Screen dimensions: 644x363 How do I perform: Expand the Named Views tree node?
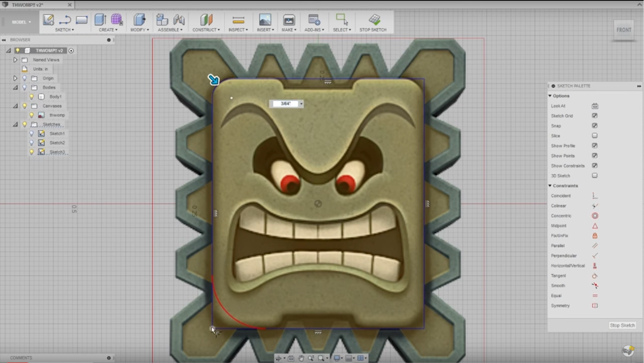point(15,60)
